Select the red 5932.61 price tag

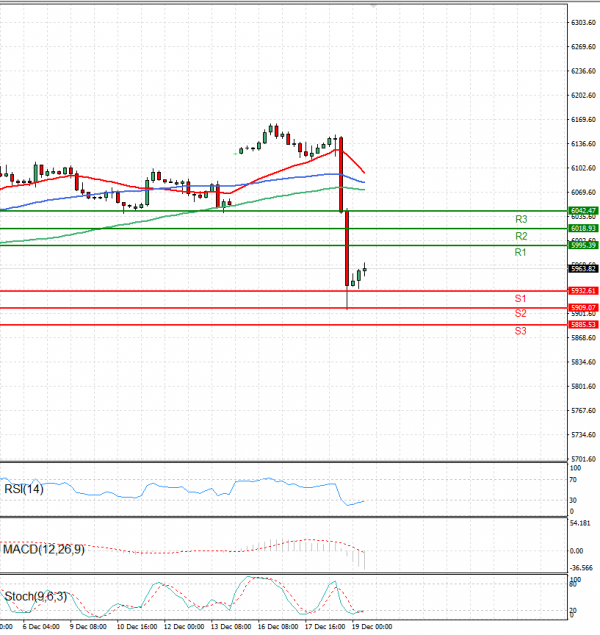[x=583, y=291]
